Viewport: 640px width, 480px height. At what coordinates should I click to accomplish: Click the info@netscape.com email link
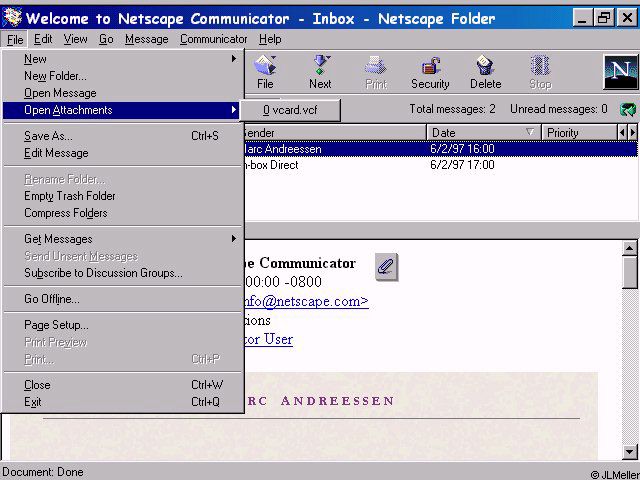coord(306,301)
